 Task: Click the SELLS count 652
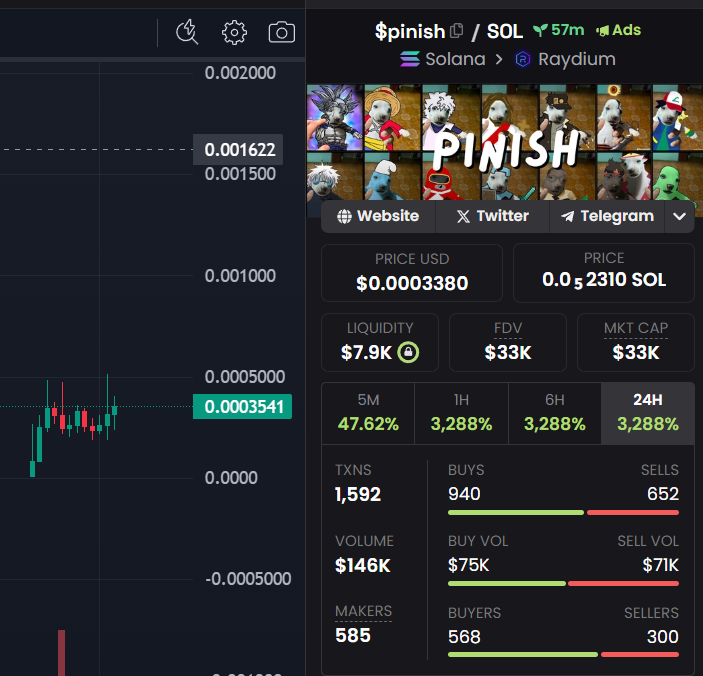point(663,494)
